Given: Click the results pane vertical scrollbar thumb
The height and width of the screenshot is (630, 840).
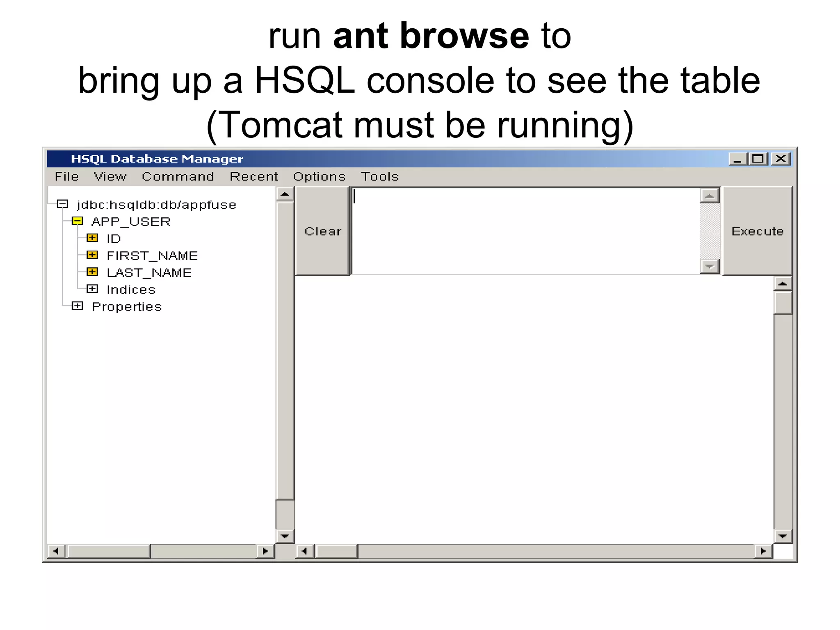Looking at the screenshot, I should (783, 303).
